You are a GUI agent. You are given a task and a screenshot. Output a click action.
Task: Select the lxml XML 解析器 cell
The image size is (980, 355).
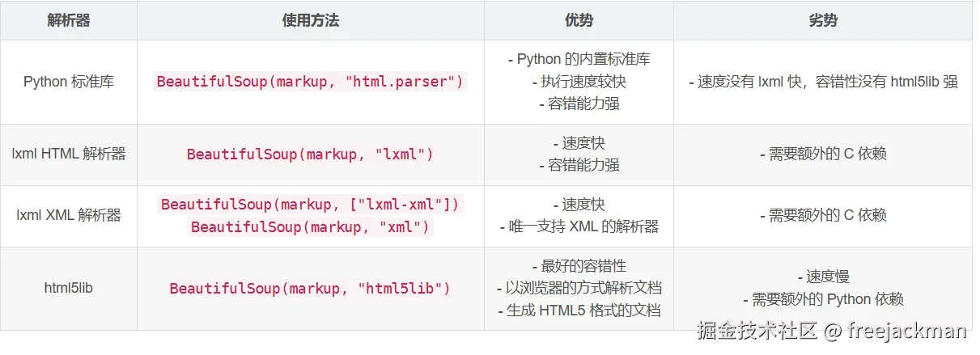pos(69,215)
